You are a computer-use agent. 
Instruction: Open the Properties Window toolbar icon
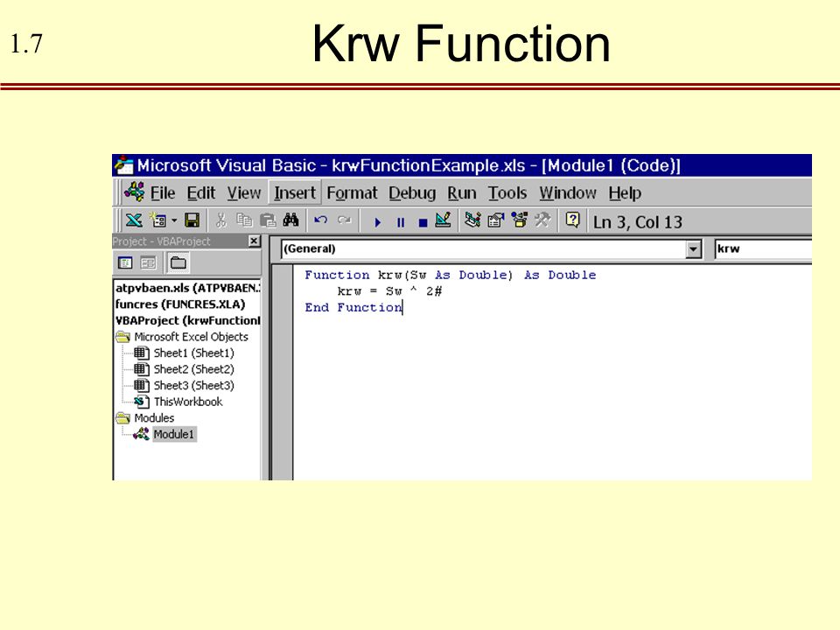(495, 220)
